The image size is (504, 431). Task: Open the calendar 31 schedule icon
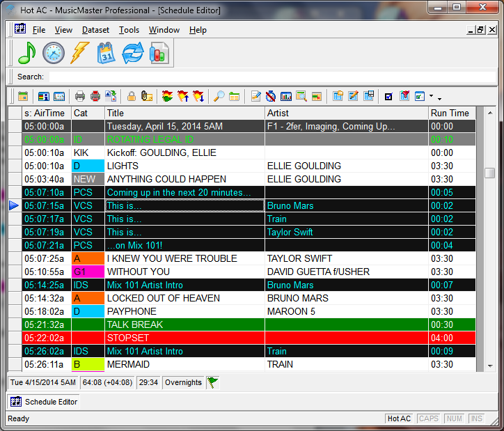pyautogui.click(x=106, y=53)
